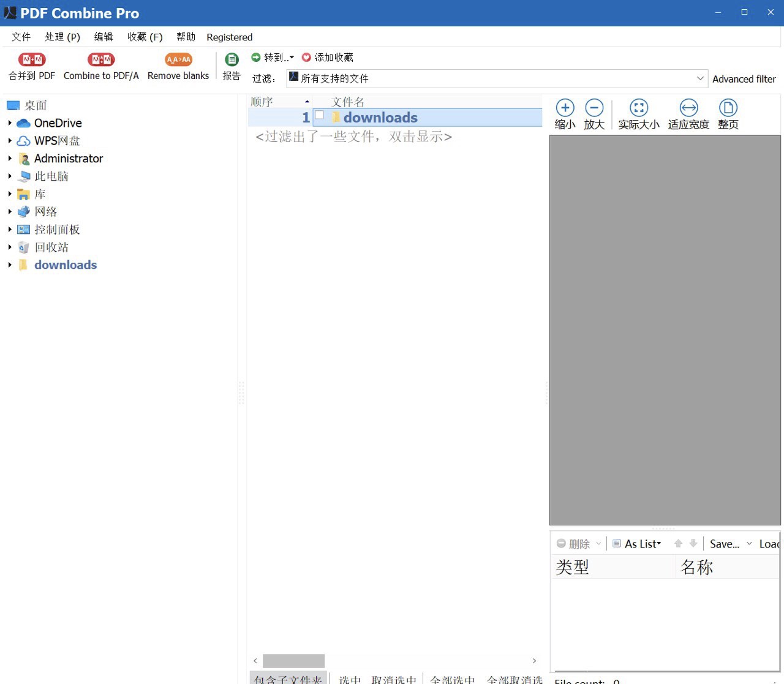784x684 pixels.
Task: Click the horizontal scrollbar thumb
Action: (294, 661)
